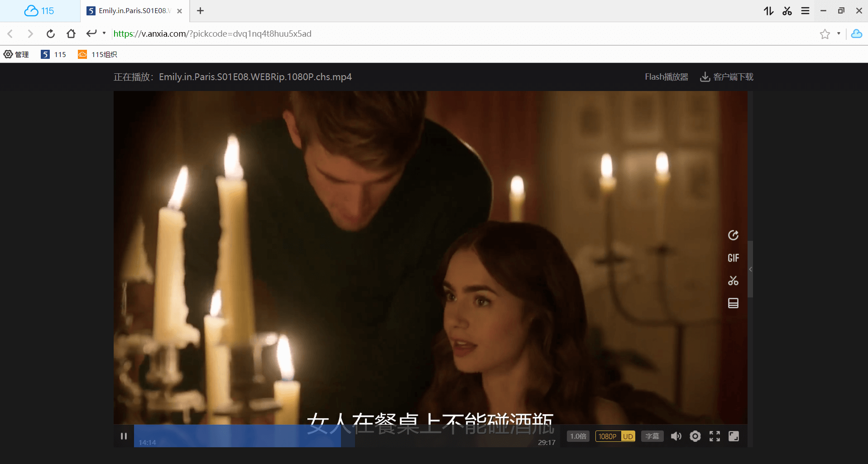Click the file name Emily.in.Paris.S01E08.WEBRip.1080P.chs.mp4
Viewport: 868px width, 464px height.
tap(255, 77)
